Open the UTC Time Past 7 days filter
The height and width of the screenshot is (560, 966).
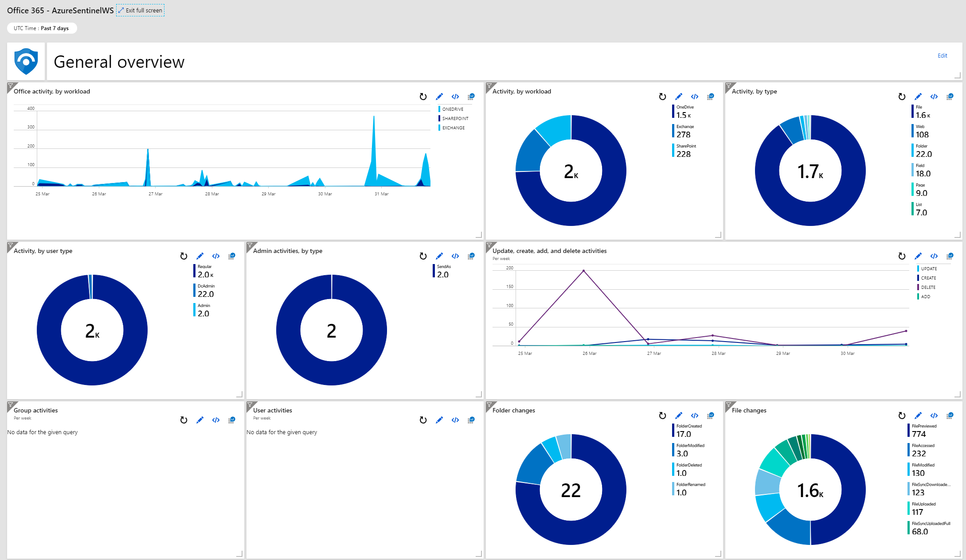click(x=42, y=28)
